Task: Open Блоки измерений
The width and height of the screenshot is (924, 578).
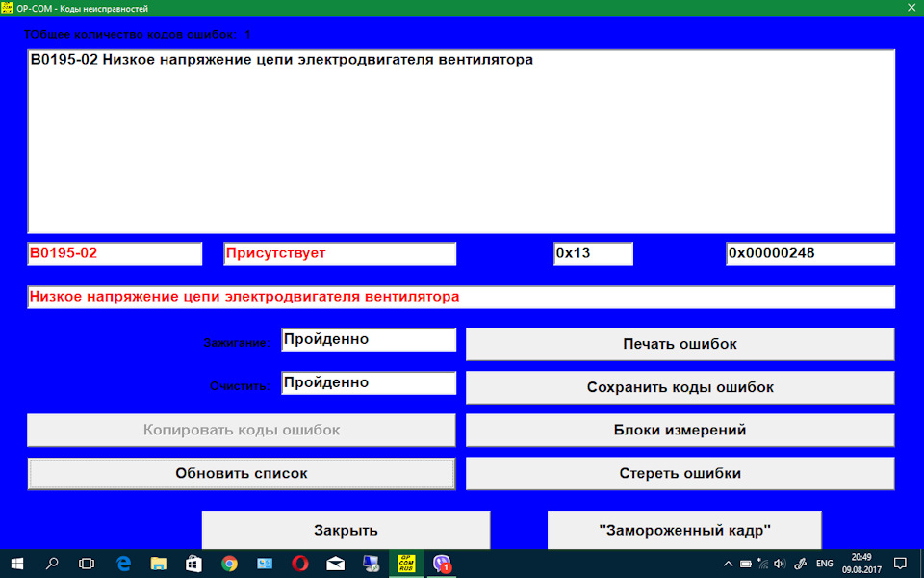Action: pyautogui.click(x=680, y=430)
